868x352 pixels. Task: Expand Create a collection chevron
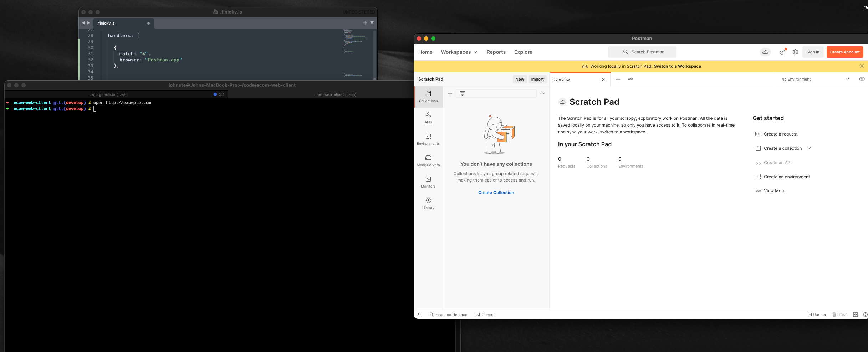[809, 148]
